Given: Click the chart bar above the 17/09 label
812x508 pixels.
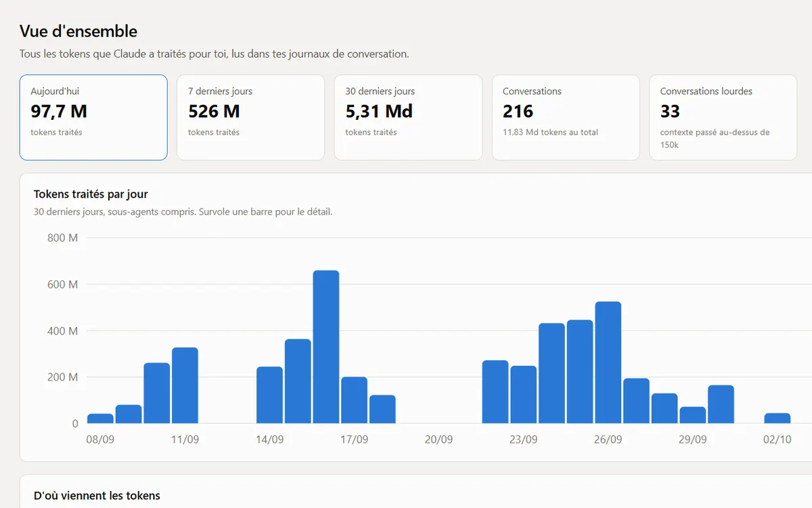Looking at the screenshot, I should point(354,400).
